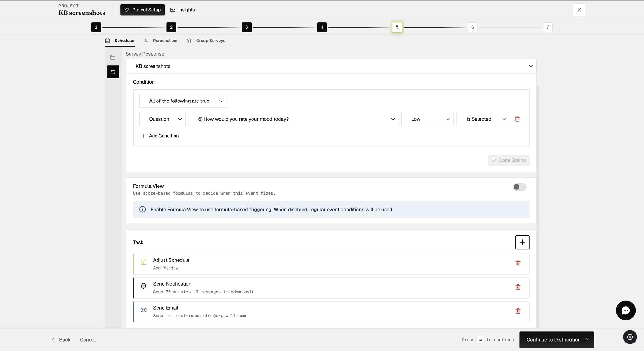Switch to the Personalizer tab

[161, 41]
